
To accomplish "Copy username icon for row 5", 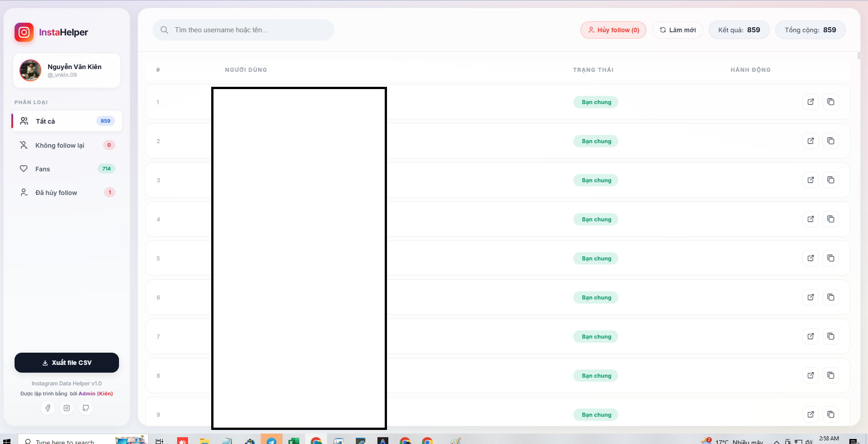I will (831, 258).
